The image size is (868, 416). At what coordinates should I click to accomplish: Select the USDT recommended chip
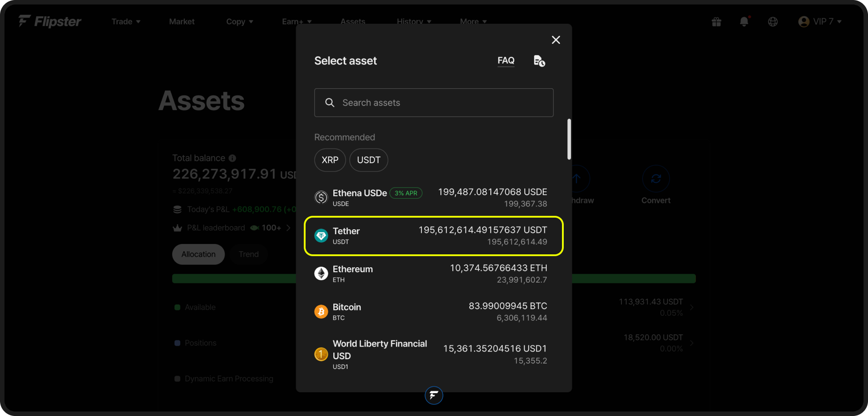click(369, 160)
